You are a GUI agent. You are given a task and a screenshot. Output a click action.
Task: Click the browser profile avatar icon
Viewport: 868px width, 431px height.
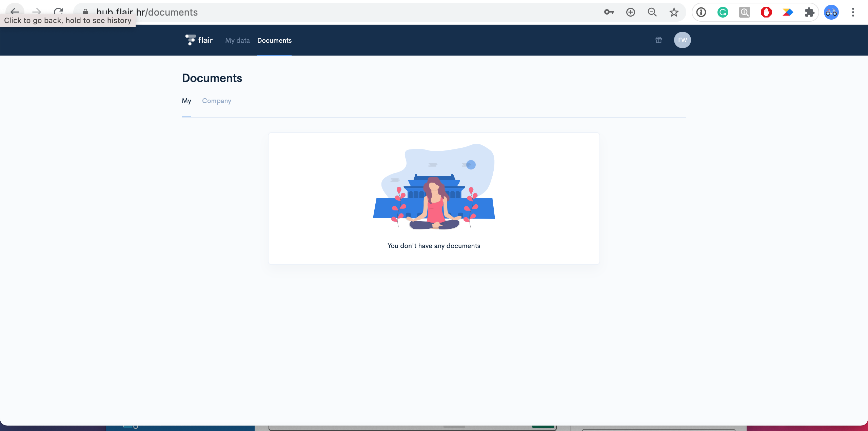[831, 12]
